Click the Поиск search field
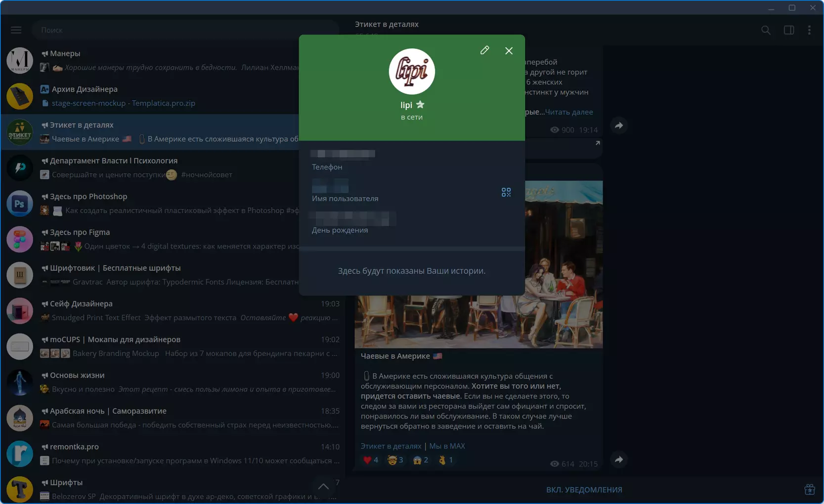This screenshot has width=824, height=504. (185, 30)
